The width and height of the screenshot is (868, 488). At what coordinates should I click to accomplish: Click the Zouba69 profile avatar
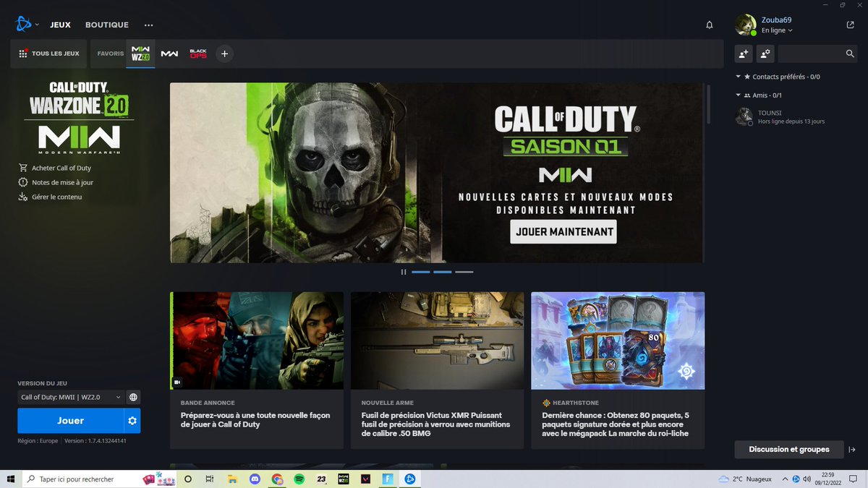tap(745, 25)
